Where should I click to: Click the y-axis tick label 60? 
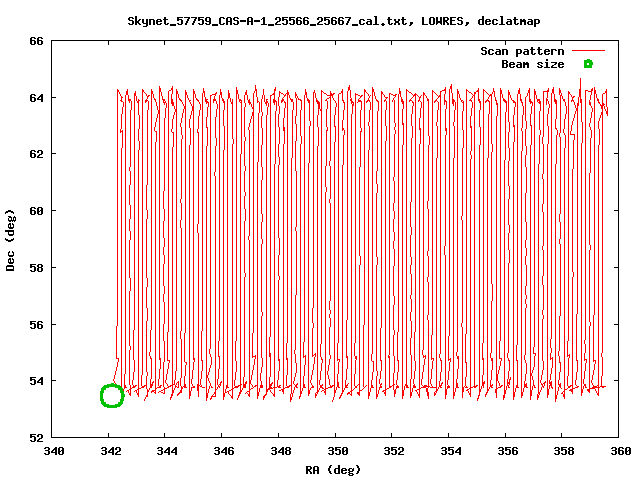point(36,211)
